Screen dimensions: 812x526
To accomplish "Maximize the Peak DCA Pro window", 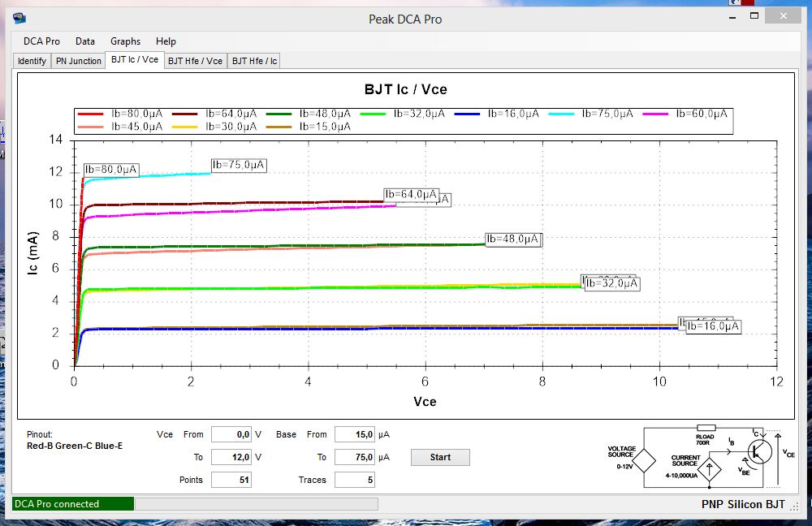I will 754,16.
